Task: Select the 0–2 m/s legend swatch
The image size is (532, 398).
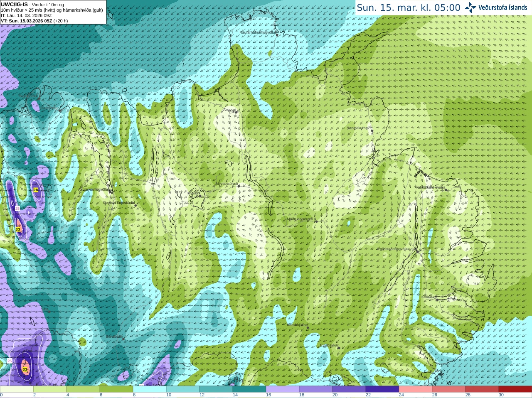Action: tap(17, 389)
